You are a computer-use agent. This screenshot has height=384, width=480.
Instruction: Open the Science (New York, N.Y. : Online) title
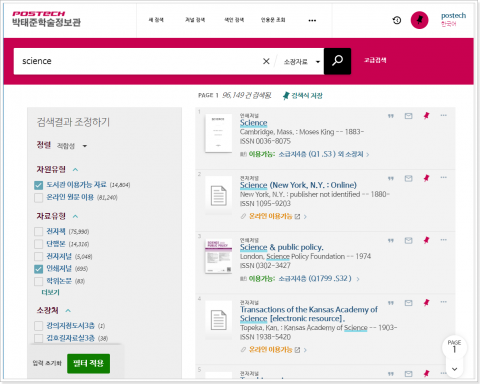tap(298, 185)
